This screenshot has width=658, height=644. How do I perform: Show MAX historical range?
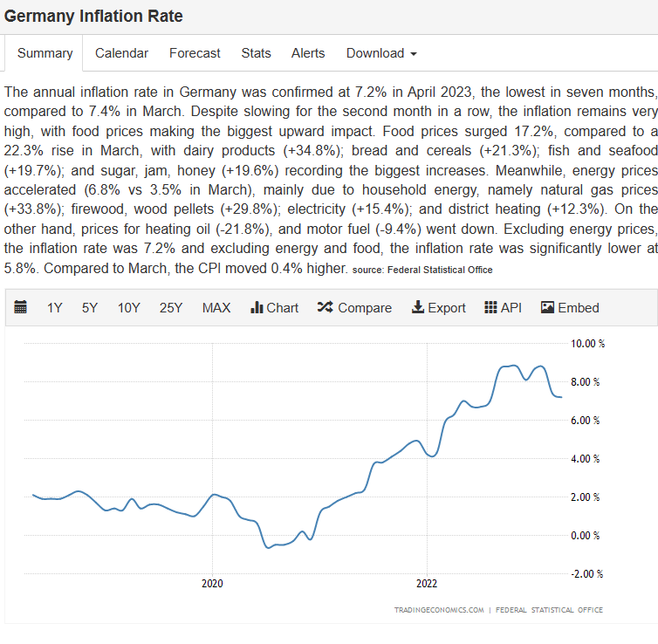[216, 307]
